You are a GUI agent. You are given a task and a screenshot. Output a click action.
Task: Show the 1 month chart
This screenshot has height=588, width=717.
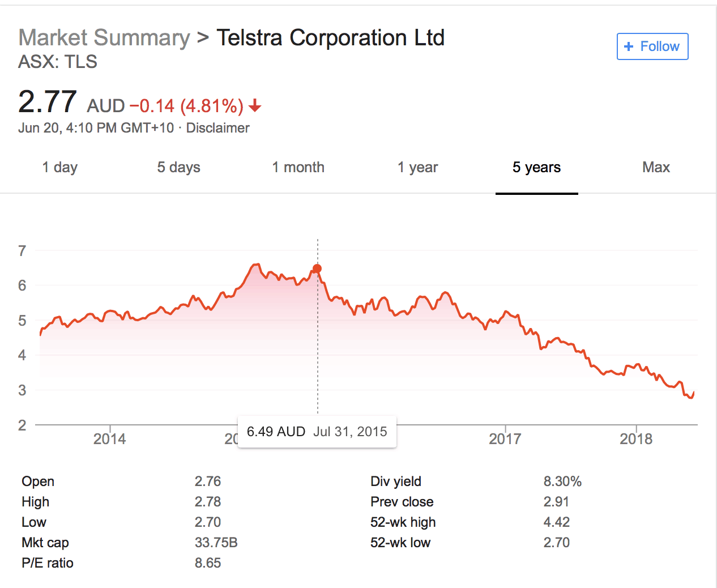(x=298, y=168)
